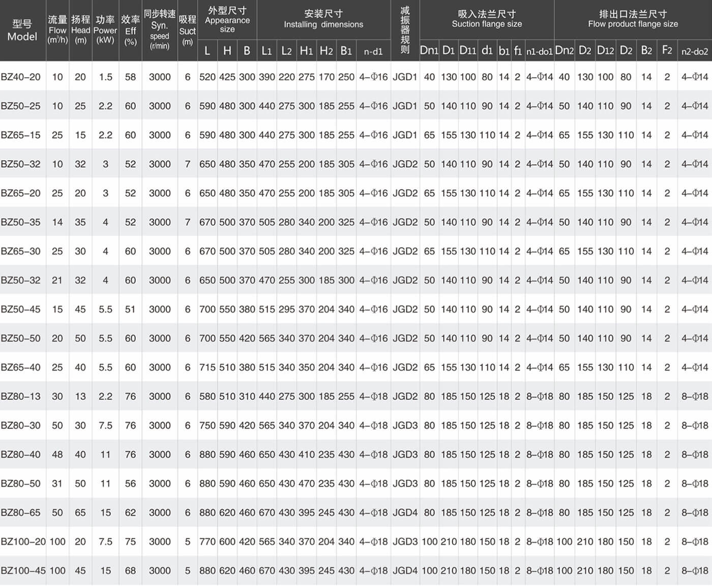Click the 扬程 Head column header

[x=80, y=29]
